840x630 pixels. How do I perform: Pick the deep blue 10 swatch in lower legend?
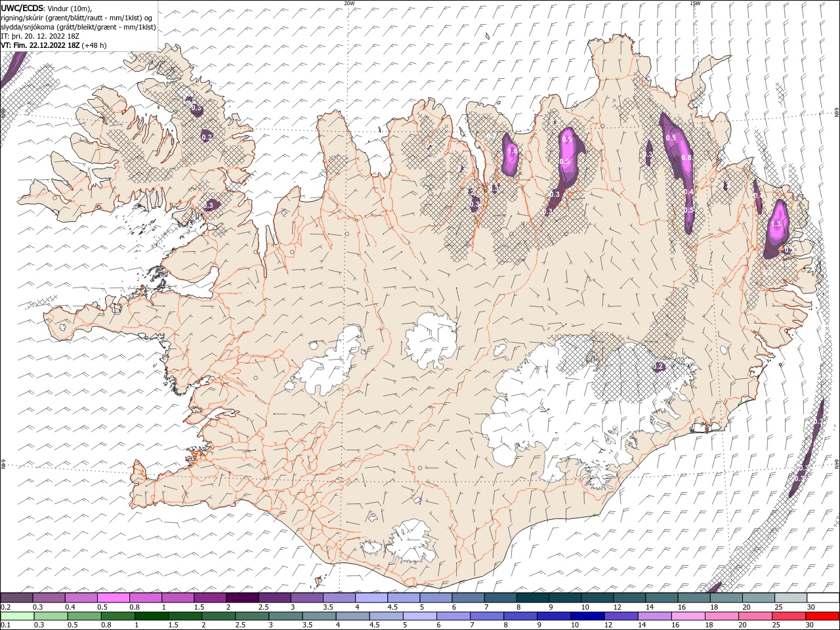(587, 616)
